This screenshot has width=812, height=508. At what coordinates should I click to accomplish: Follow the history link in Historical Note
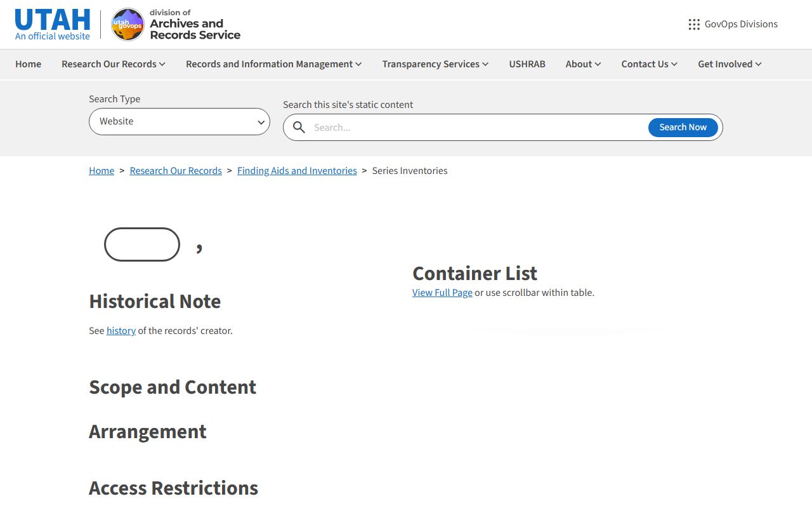(x=121, y=331)
